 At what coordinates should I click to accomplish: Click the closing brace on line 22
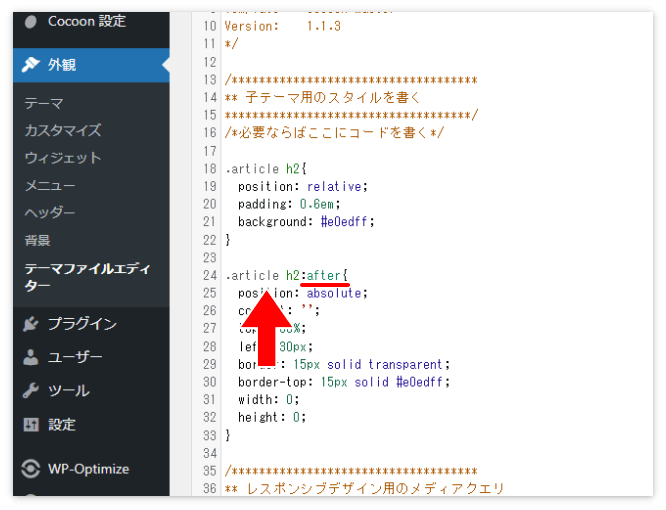point(228,240)
